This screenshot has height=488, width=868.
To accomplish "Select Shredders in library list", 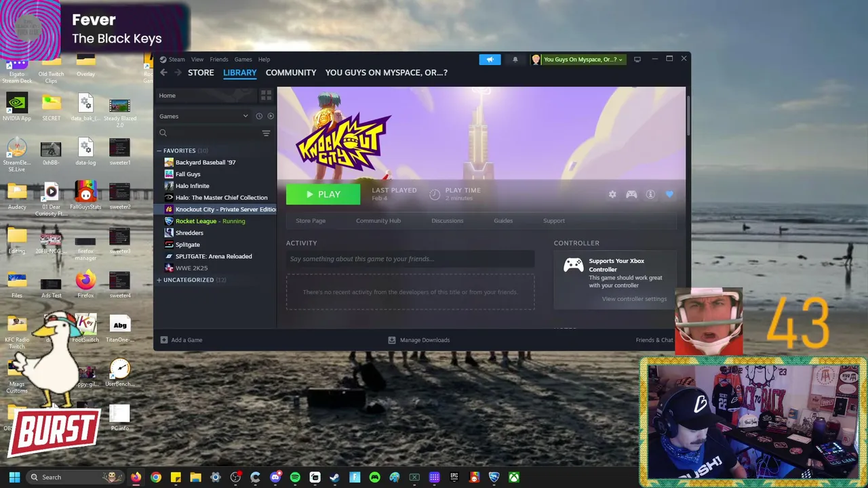I will click(189, 233).
